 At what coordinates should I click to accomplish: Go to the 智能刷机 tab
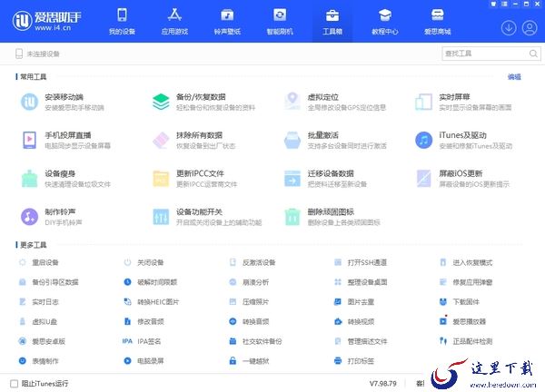click(280, 22)
